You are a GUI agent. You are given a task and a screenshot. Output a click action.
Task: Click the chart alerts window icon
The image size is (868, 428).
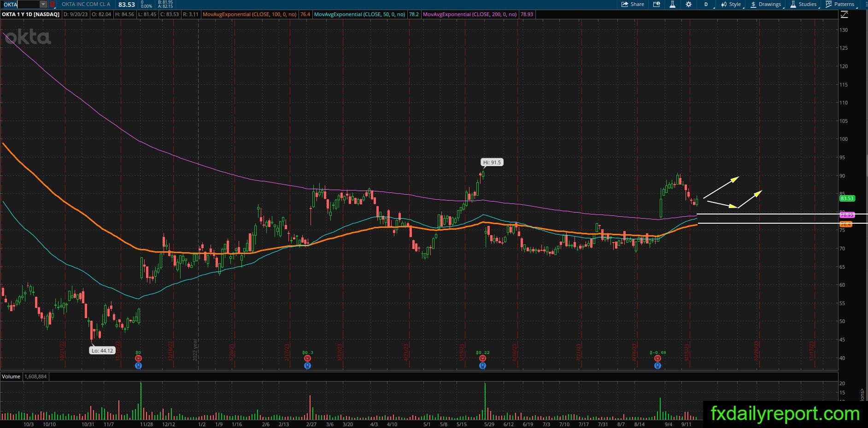657,4
